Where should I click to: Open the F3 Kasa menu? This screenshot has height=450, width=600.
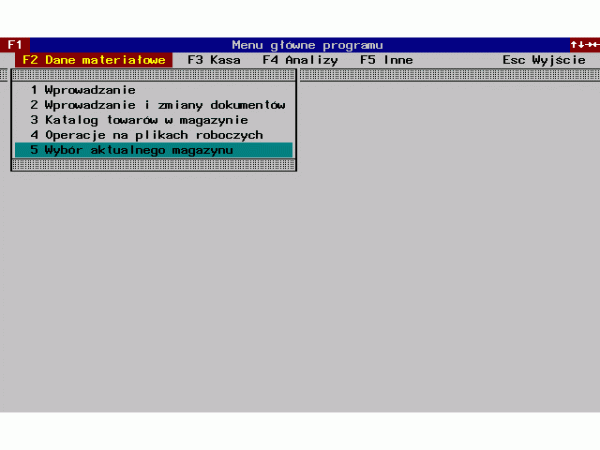tap(213, 60)
